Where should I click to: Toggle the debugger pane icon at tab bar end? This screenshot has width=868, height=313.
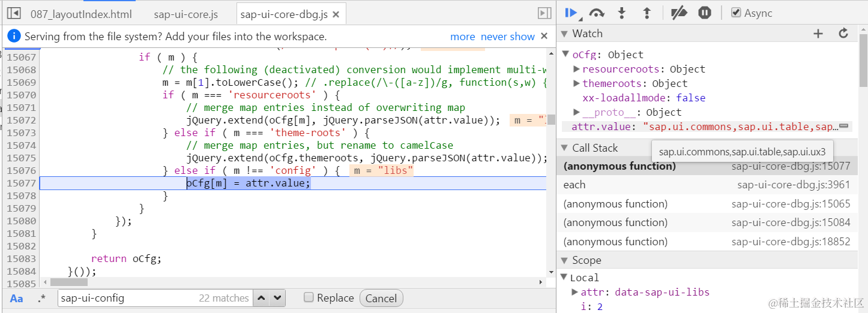coord(544,13)
